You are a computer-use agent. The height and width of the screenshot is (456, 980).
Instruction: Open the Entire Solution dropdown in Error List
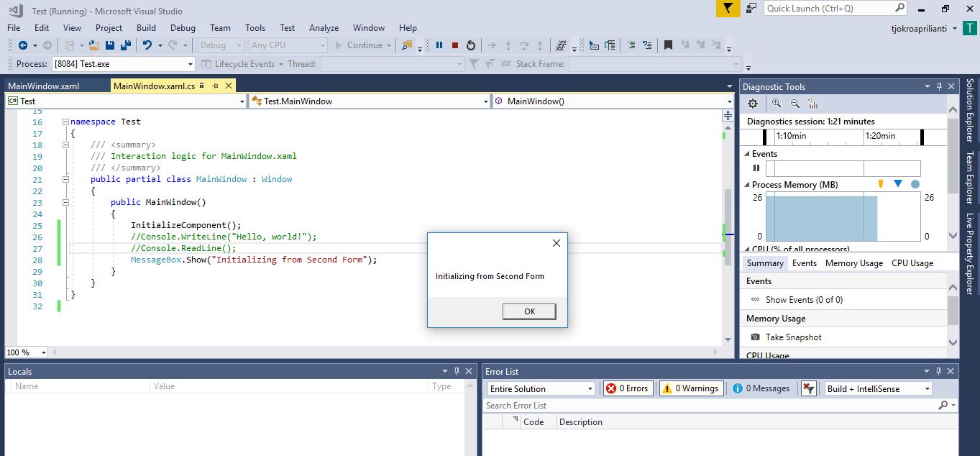(x=539, y=388)
